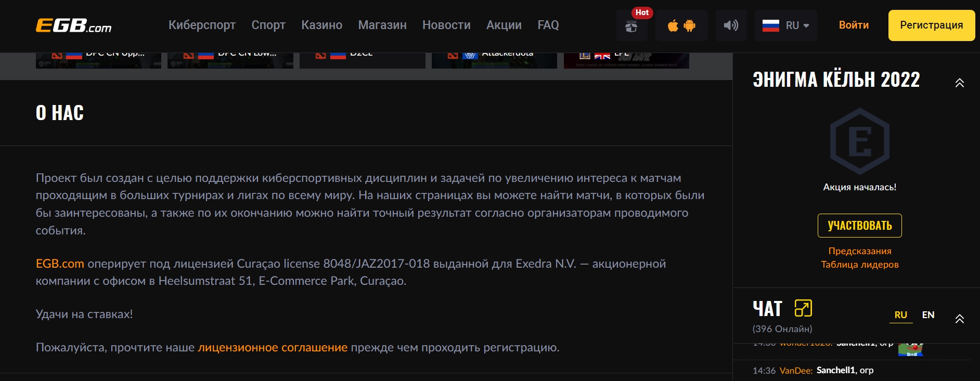Collapse the Энигма Кёльн 2022 panel
Screen dimensions: 980x381
click(x=960, y=83)
